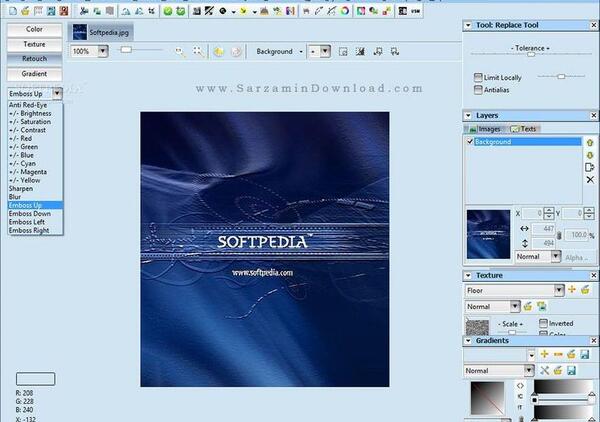Enable the Limit Locally checkbox
This screenshot has width=600, height=422.
[x=478, y=77]
